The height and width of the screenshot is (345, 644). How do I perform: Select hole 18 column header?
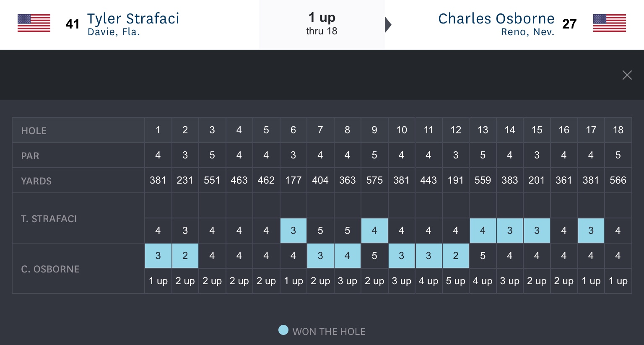point(618,130)
